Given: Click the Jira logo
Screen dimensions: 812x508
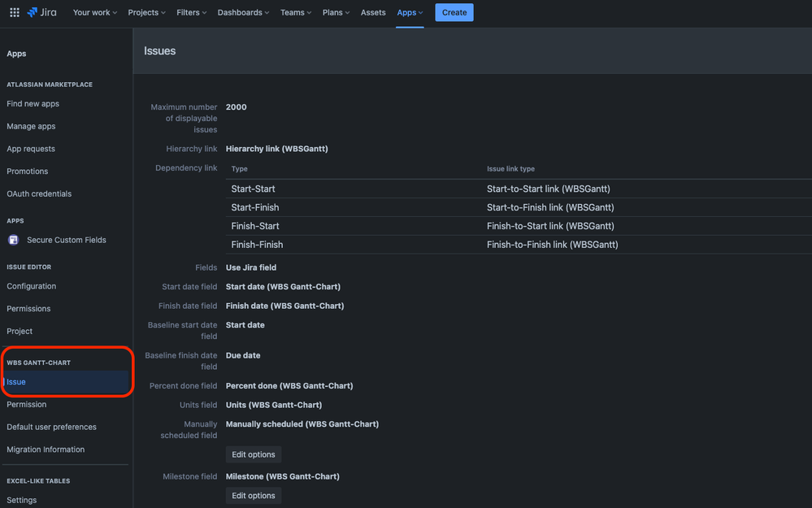Looking at the screenshot, I should click(x=42, y=12).
